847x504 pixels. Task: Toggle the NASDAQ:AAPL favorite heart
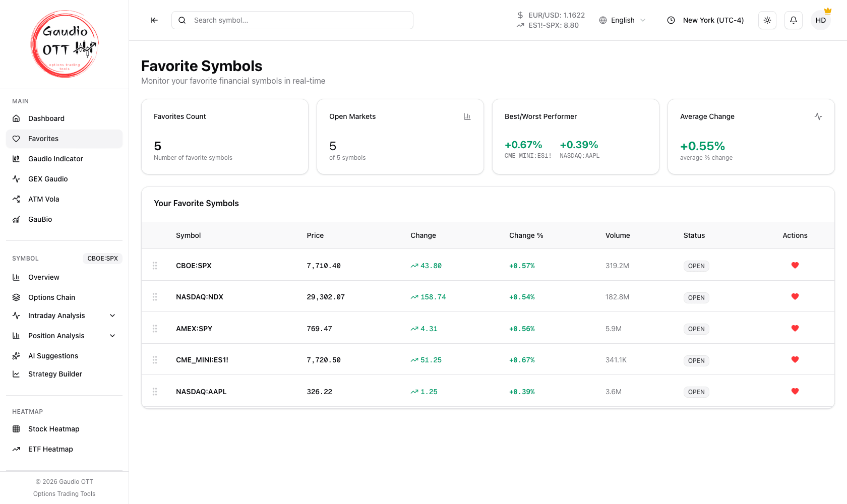795,391
